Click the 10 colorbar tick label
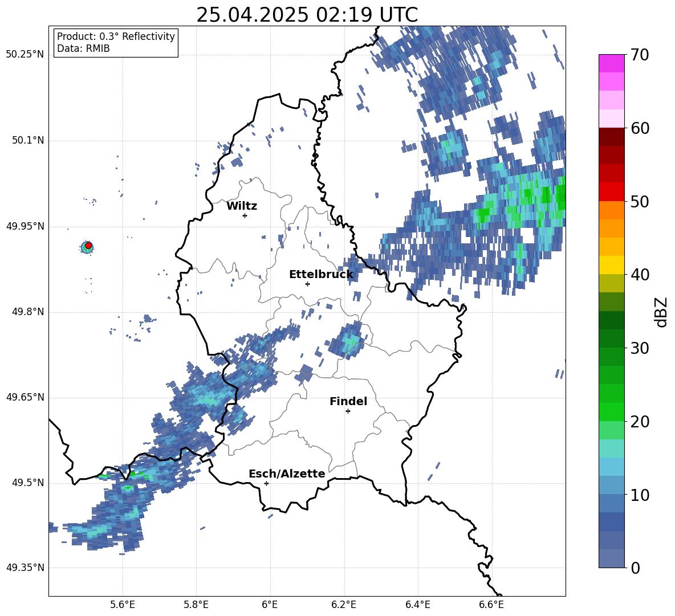The width and height of the screenshot is (675, 616). pos(640,495)
